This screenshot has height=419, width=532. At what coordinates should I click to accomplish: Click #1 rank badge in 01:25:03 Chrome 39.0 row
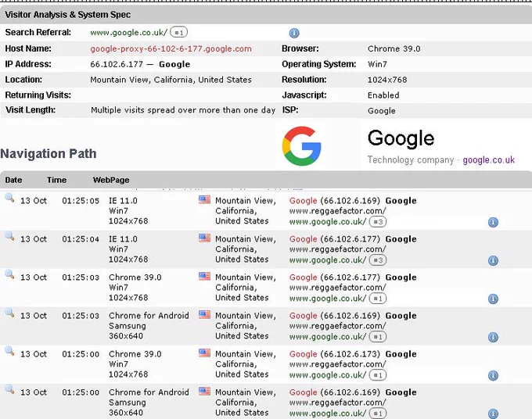(378, 299)
